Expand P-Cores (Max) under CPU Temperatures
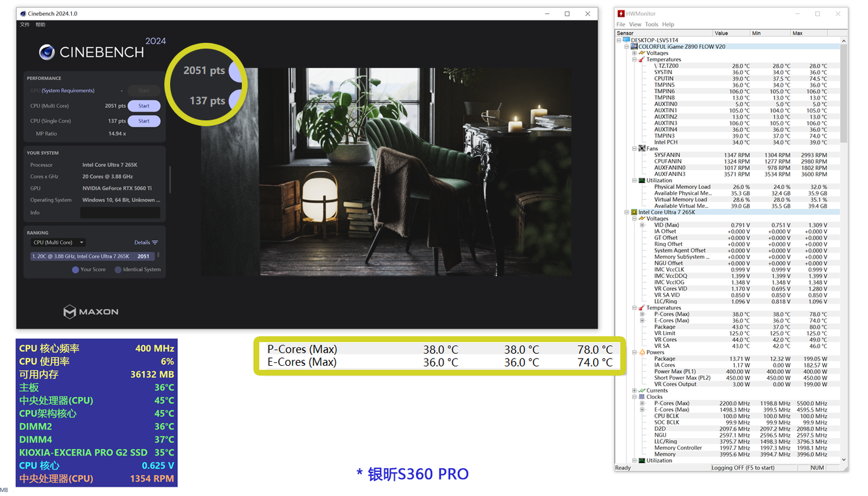 [642, 314]
